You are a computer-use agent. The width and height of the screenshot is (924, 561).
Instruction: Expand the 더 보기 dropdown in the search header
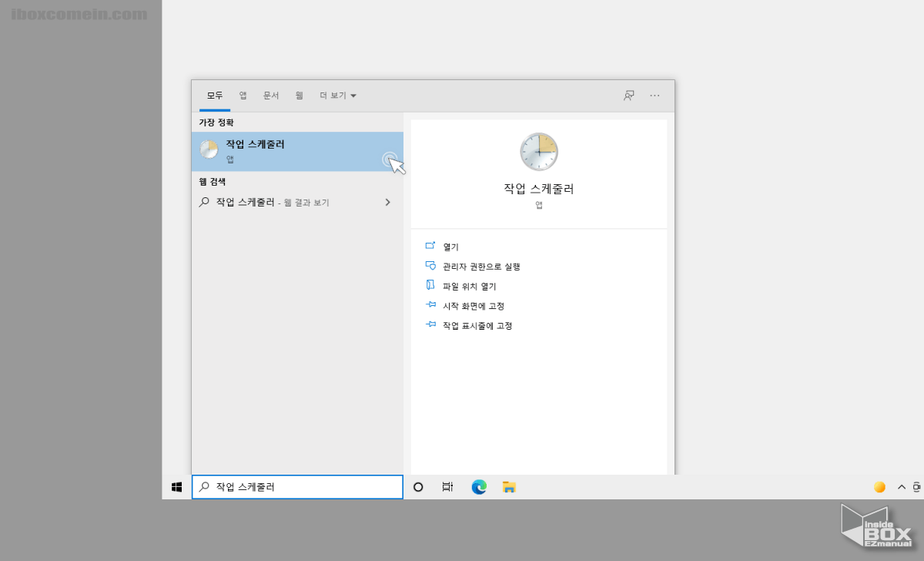337,95
